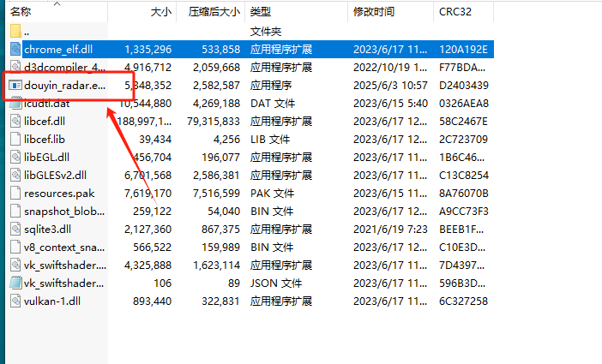Click CRC32 value 120A192E

coord(463,50)
